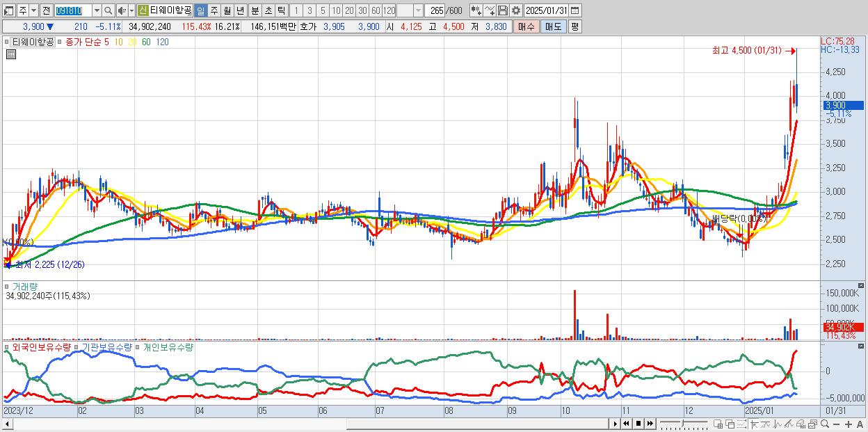Viewport: 868px width, 432px height.
Task: Fast-forward chart with double-right arrow button
Action: [650, 424]
